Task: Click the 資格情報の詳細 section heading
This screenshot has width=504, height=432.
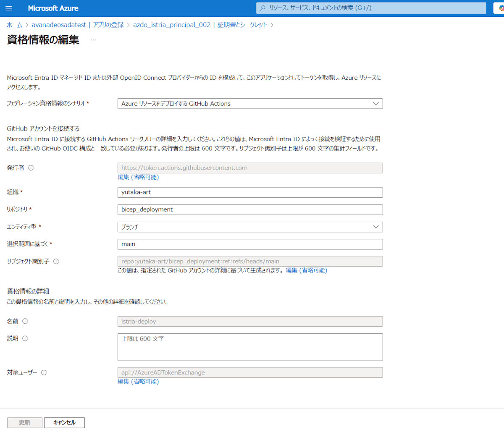Action: (28, 291)
